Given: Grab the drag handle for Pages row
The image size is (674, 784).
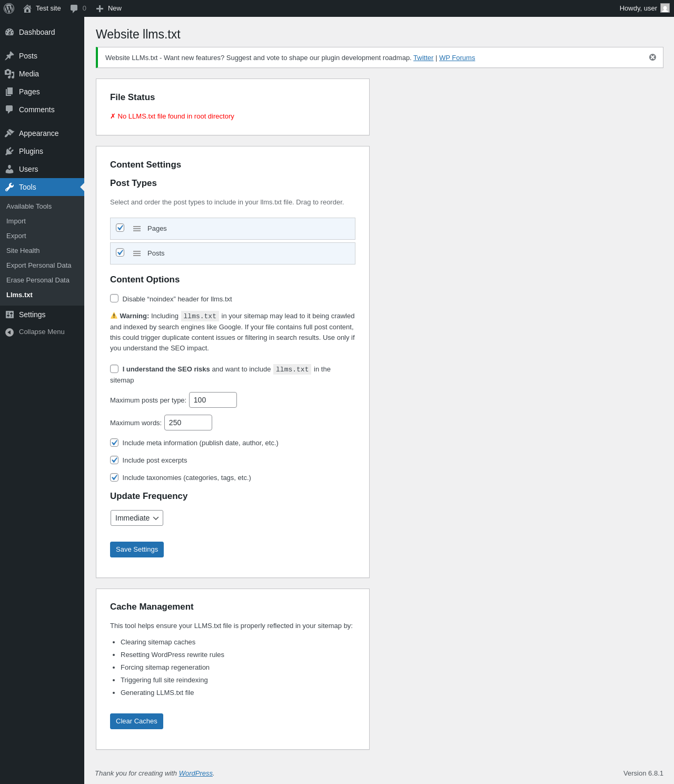Looking at the screenshot, I should click(137, 229).
